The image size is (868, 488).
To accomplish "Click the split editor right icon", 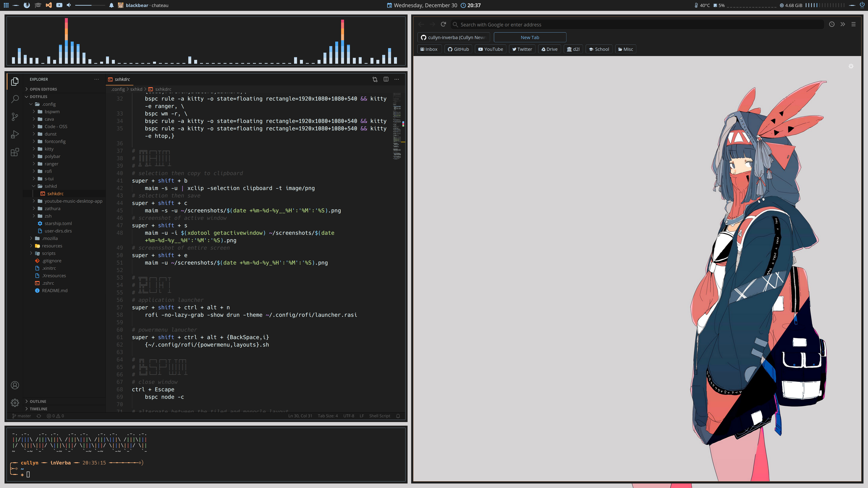I will [386, 79].
